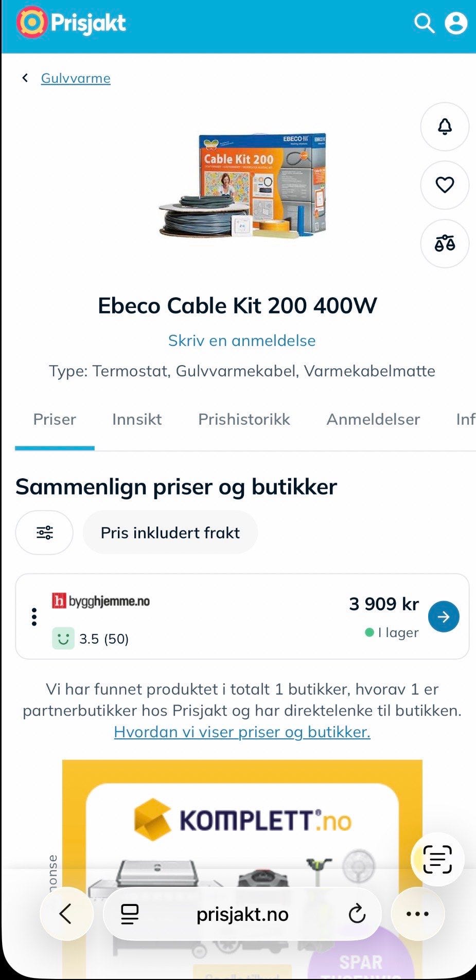The image size is (476, 980).
Task: Switch to the Innsikt tab
Action: [137, 420]
